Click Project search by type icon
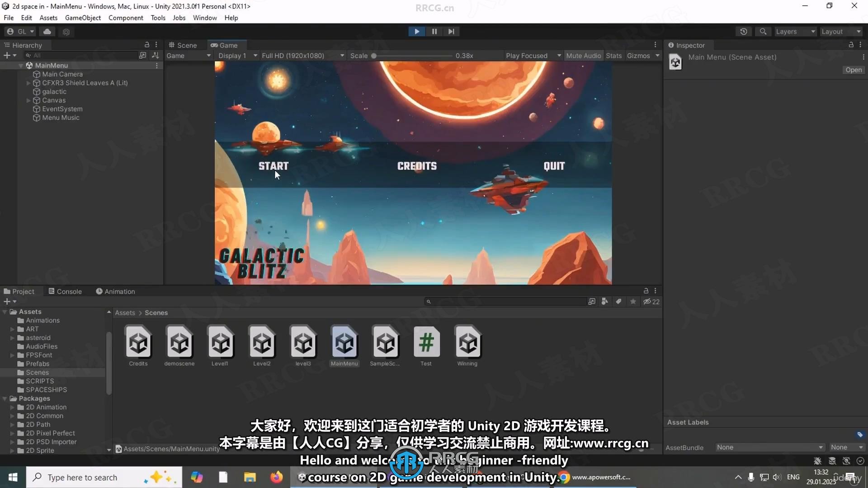The height and width of the screenshot is (488, 868). coord(604,301)
